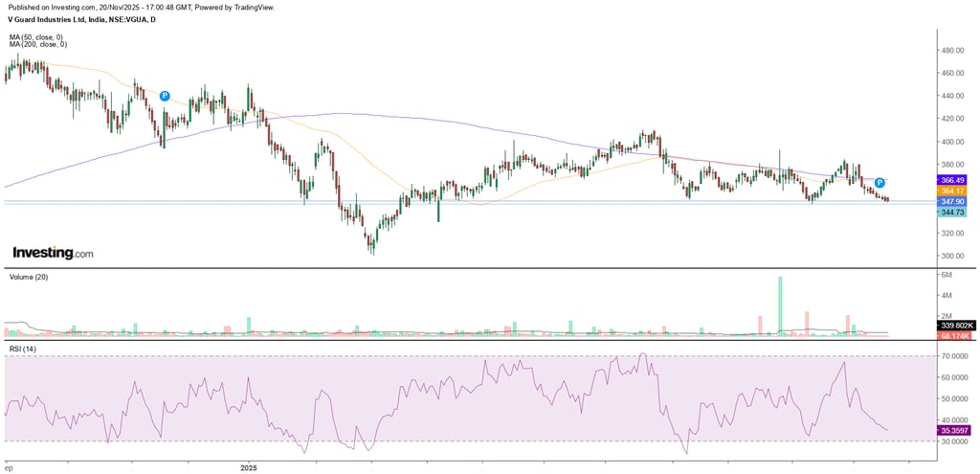Click the 50.0000 RSI axis label
The image size is (980, 474).
(x=955, y=399)
